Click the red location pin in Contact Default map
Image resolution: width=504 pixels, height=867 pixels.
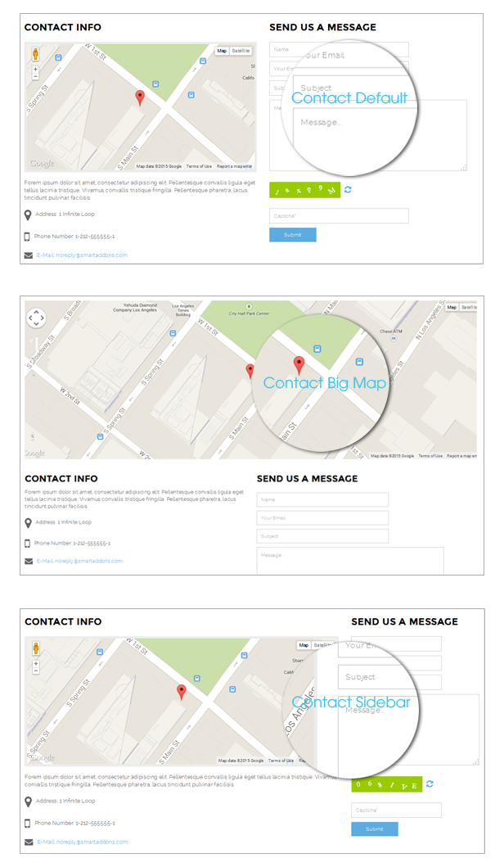tap(140, 98)
